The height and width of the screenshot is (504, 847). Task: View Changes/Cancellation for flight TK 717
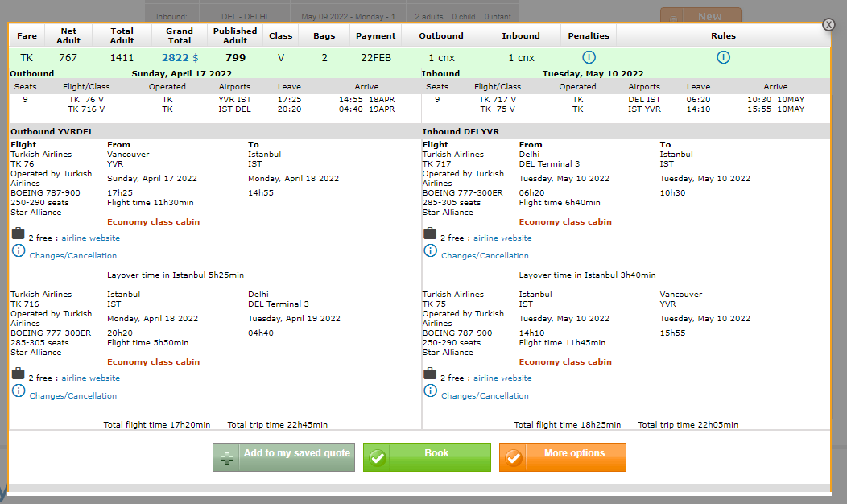coord(485,256)
